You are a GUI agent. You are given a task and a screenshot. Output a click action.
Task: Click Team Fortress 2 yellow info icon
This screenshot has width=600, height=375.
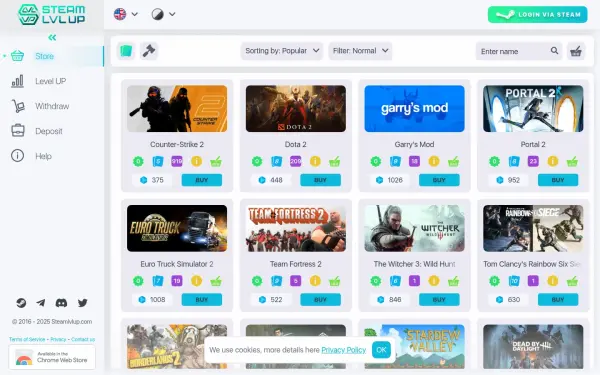click(x=315, y=281)
